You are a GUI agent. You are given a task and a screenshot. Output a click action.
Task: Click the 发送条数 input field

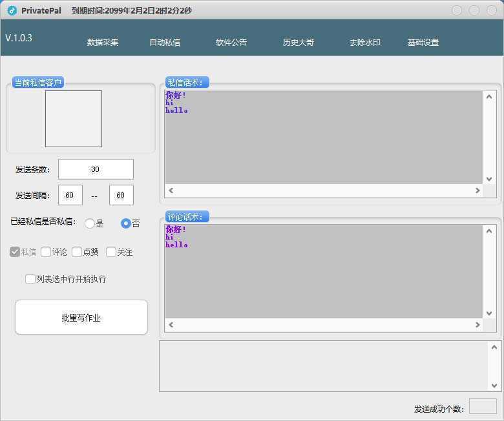[x=96, y=169]
